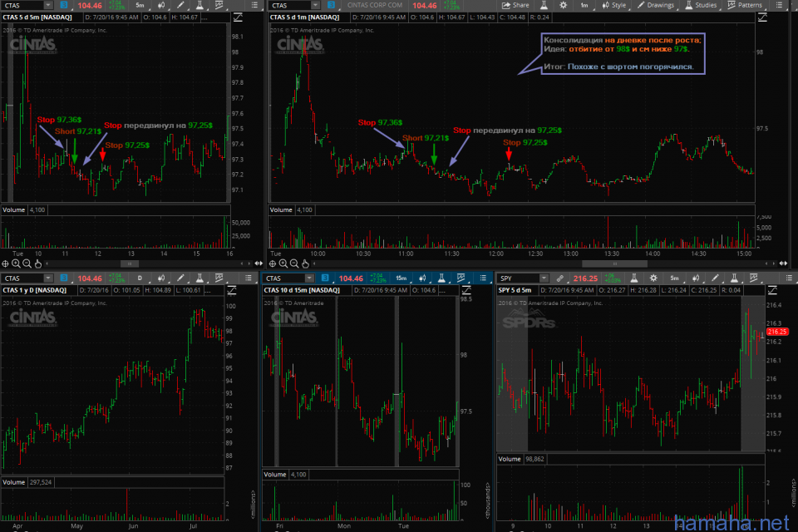Open chart style menu in CTAS 5m chart
Screen dimensions: 798x532
160,6
